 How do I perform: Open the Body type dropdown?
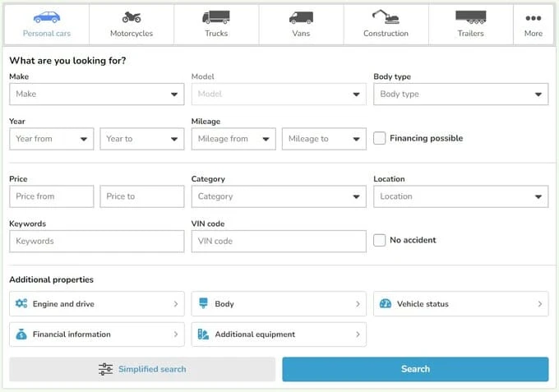tap(461, 94)
